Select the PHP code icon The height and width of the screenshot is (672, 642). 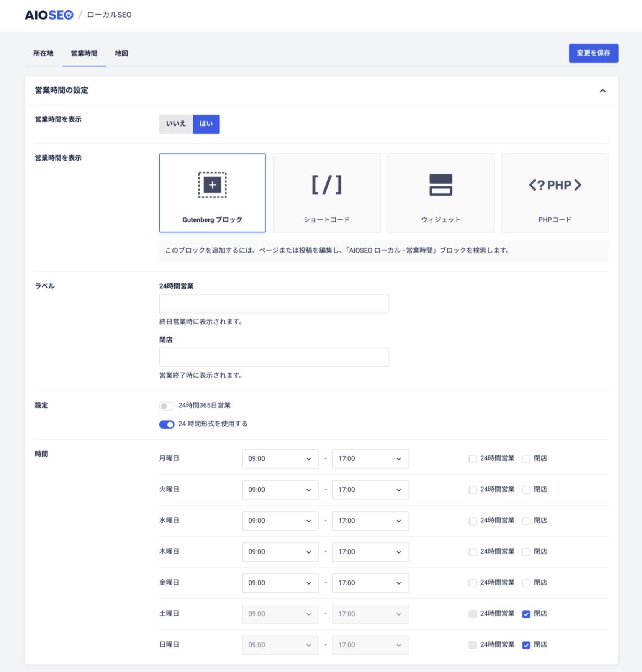(x=555, y=185)
